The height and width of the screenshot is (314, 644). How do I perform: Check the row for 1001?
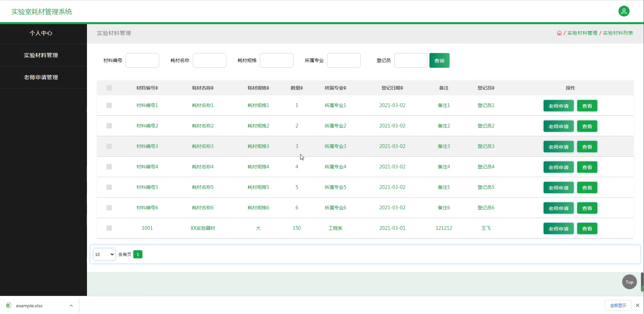[x=109, y=228]
